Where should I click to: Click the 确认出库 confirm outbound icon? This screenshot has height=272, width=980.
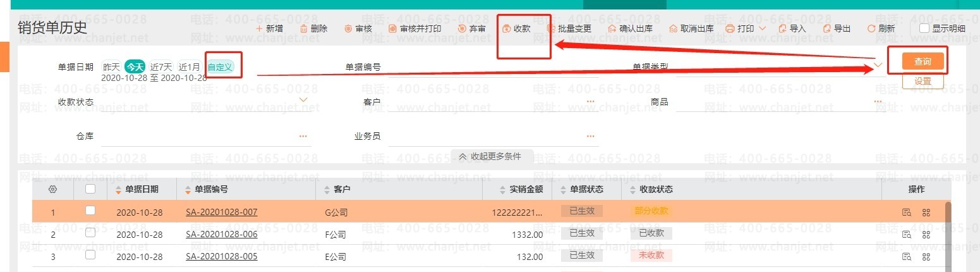(612, 28)
